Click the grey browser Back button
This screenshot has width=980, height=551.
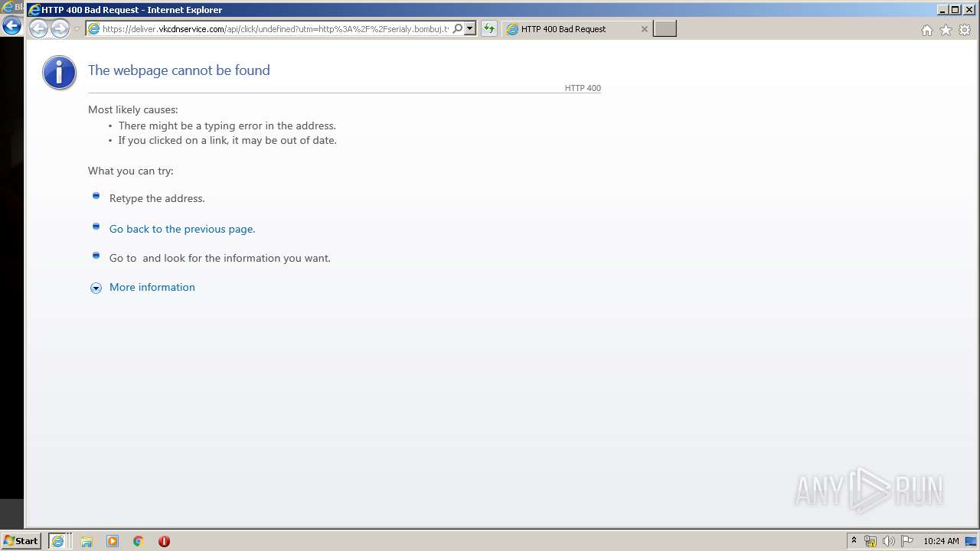38,29
